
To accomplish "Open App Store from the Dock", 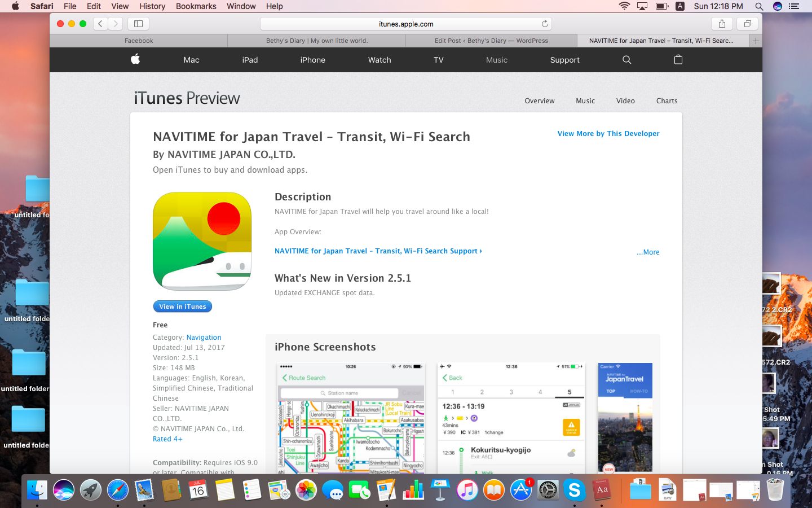I will tap(521, 490).
